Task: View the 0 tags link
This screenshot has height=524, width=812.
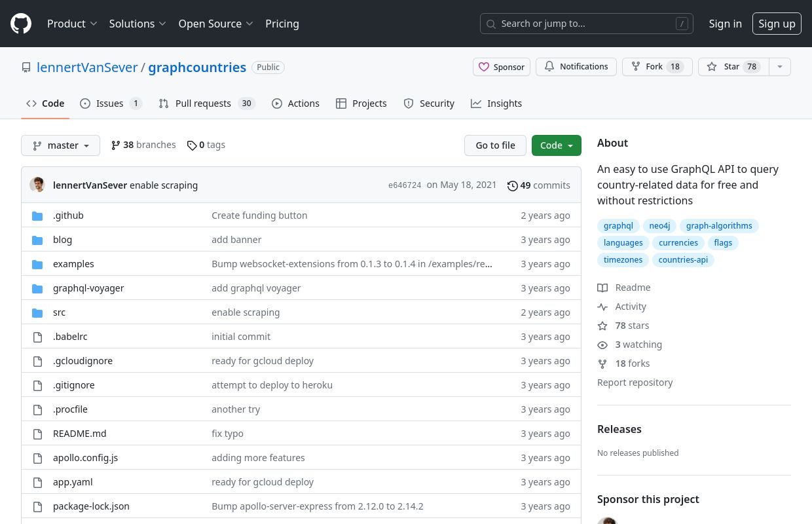Action: click(206, 145)
